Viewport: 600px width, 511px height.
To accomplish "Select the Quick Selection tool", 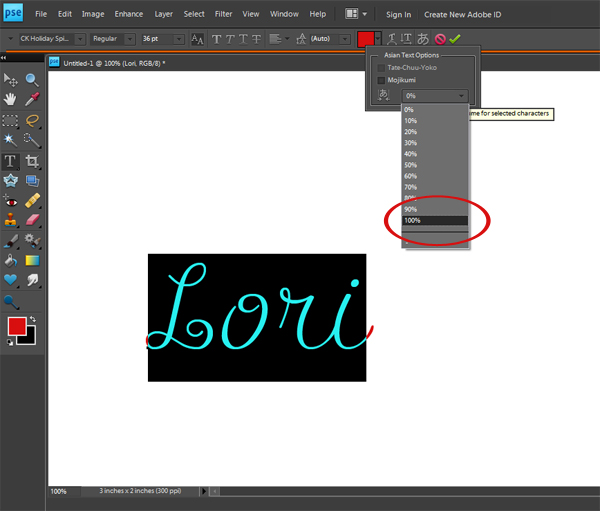I will 32,140.
